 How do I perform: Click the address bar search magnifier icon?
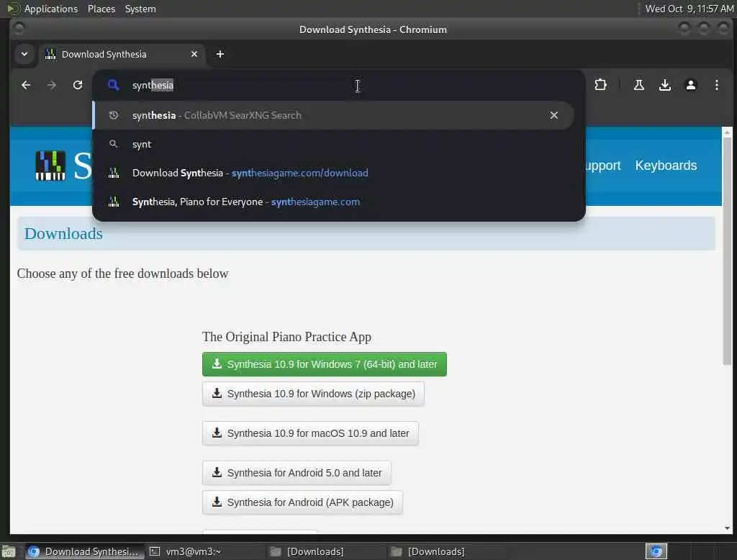[113, 85]
